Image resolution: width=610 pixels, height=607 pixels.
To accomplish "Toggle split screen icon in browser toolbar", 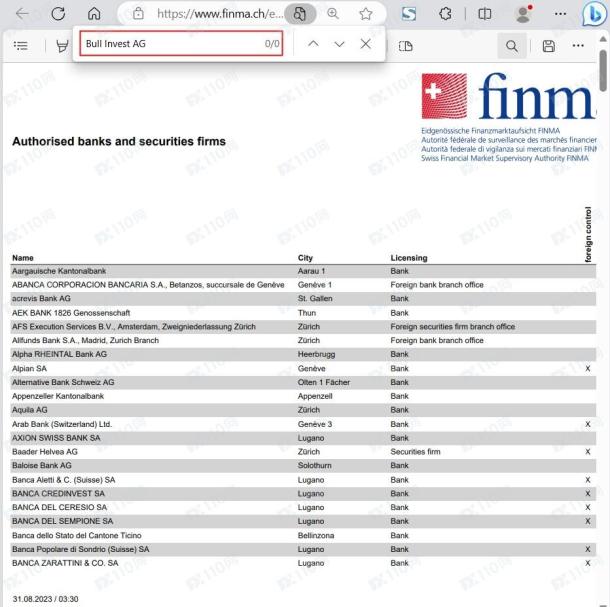I will pyautogui.click(x=484, y=14).
